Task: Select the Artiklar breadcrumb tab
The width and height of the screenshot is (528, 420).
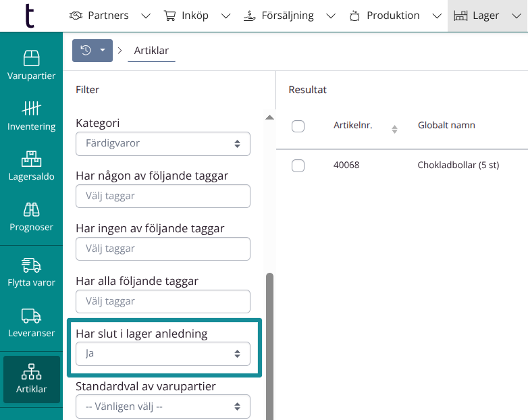Action: (x=151, y=51)
